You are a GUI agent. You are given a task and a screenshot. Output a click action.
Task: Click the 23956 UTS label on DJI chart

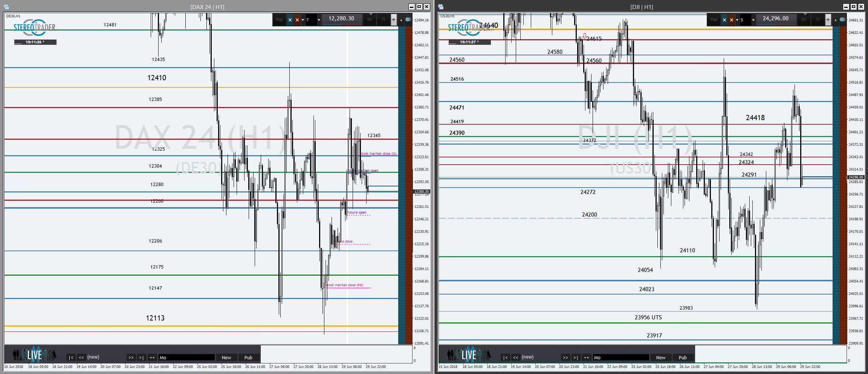[648, 317]
